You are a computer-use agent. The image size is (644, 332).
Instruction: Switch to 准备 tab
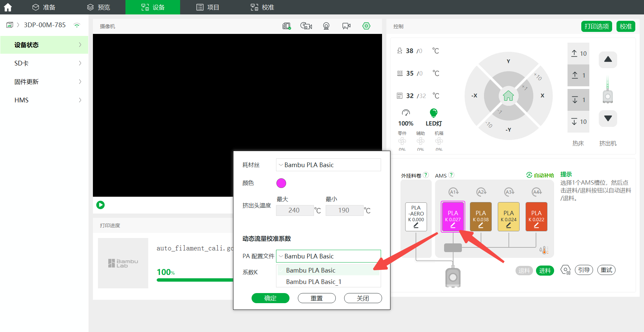44,7
